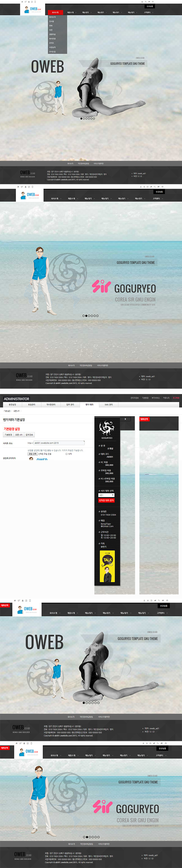The width and height of the screenshot is (182, 868).
Task: Select 경영이념 in the open submenu
Action: pos(53,34)
